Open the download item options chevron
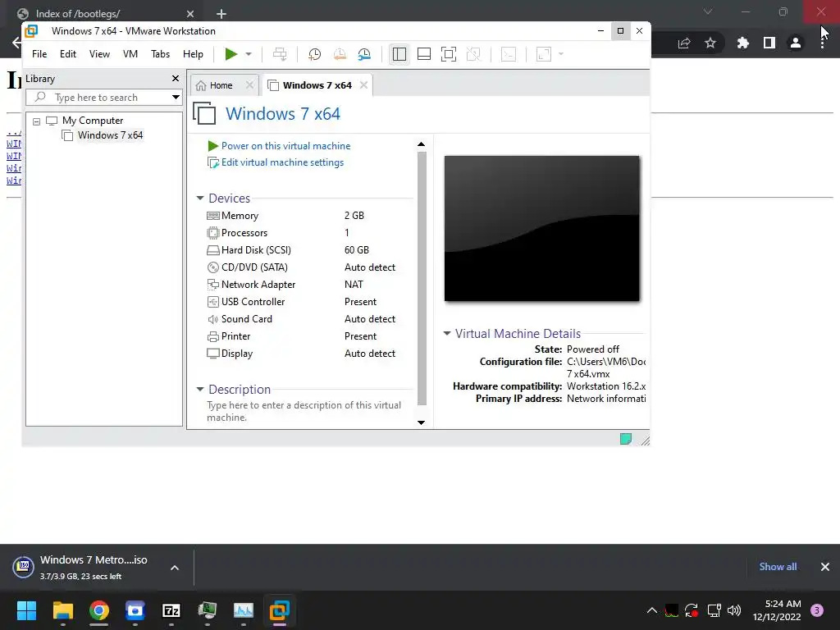This screenshot has height=630, width=840. point(175,568)
